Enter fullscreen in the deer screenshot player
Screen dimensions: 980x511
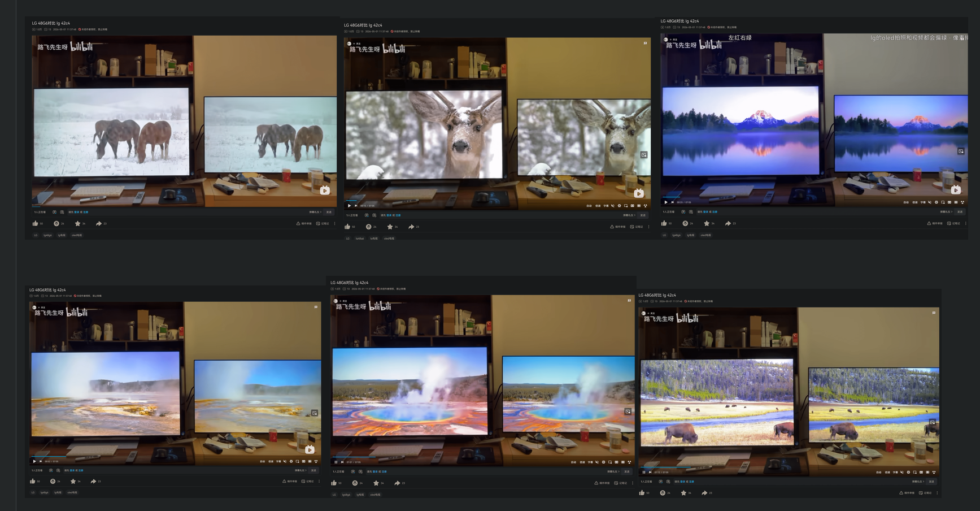click(645, 206)
